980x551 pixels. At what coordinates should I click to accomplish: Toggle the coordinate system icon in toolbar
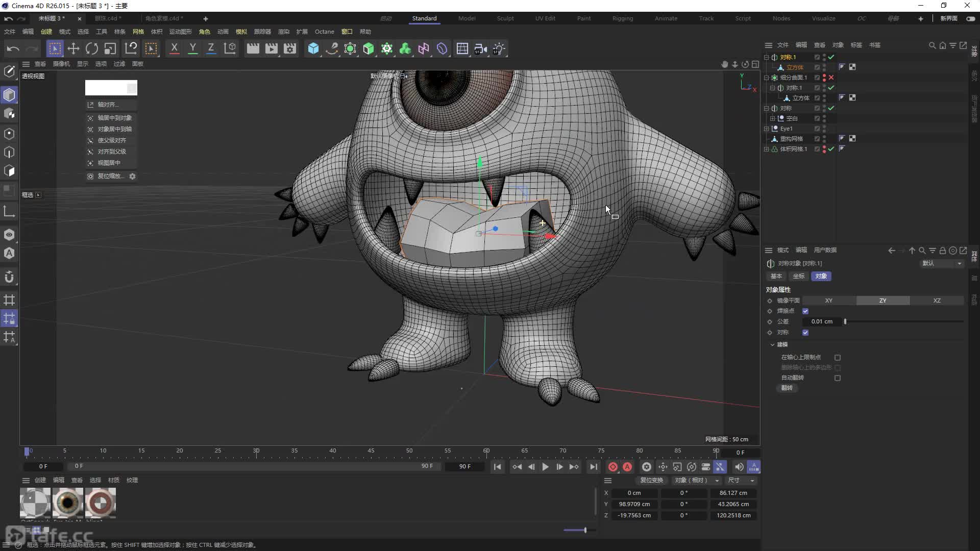pyautogui.click(x=230, y=48)
